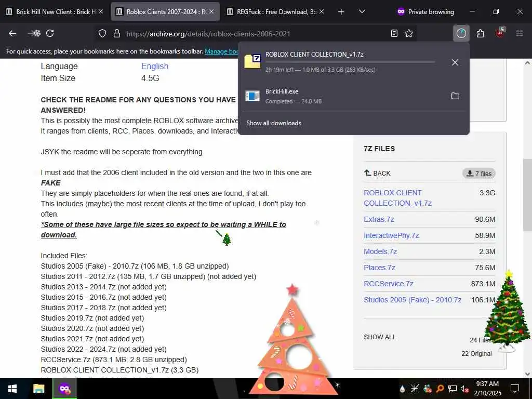Open the 24 Files link
The height and width of the screenshot is (399, 532).
pos(480,340)
